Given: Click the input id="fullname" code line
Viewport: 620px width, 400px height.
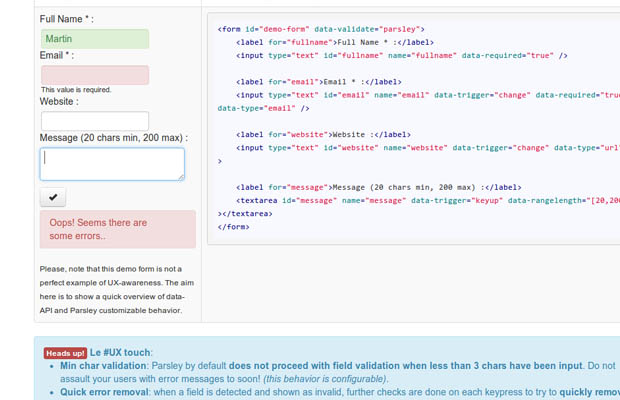Looking at the screenshot, I should tap(401, 56).
